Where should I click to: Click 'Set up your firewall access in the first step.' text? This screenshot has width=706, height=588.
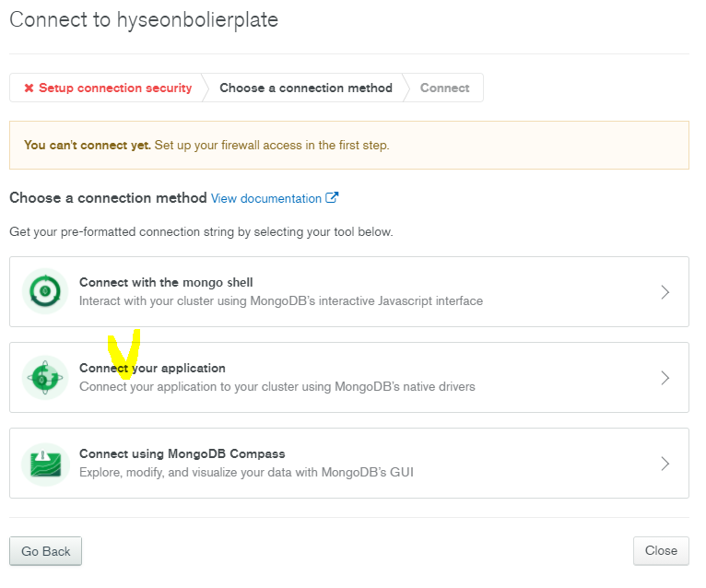272,145
